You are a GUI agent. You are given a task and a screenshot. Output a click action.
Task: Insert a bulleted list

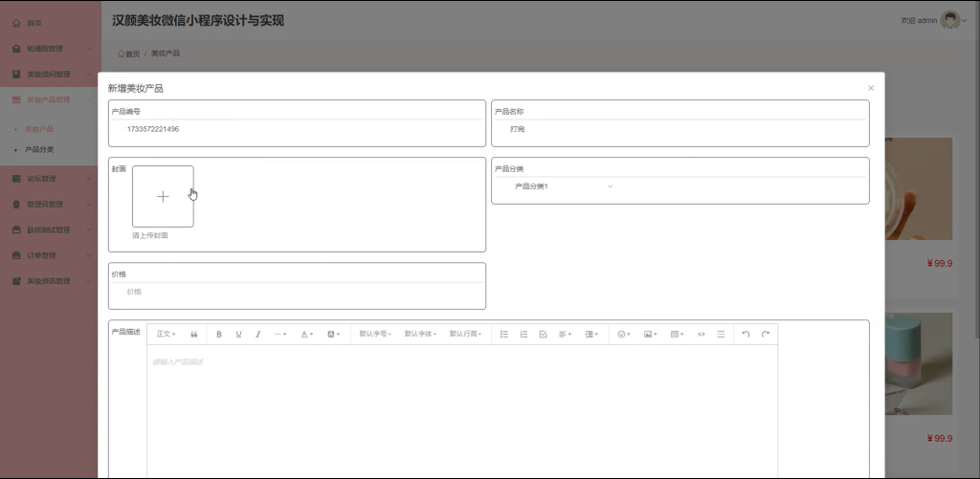click(x=504, y=334)
